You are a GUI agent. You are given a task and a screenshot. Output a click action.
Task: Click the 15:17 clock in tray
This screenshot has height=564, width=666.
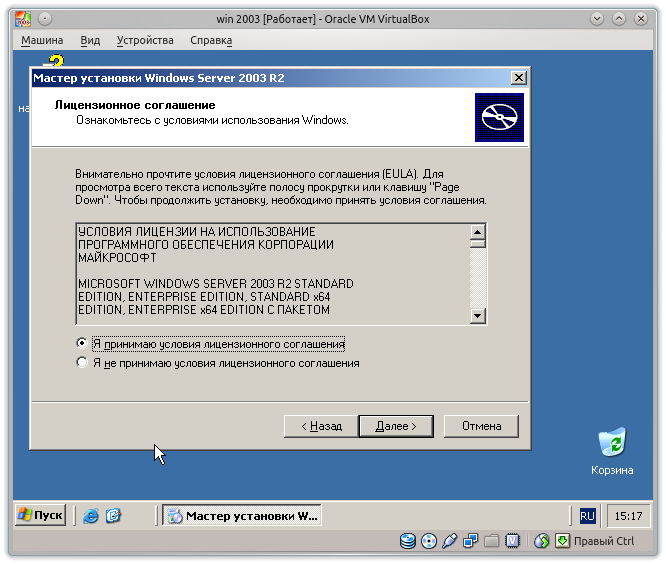(628, 516)
